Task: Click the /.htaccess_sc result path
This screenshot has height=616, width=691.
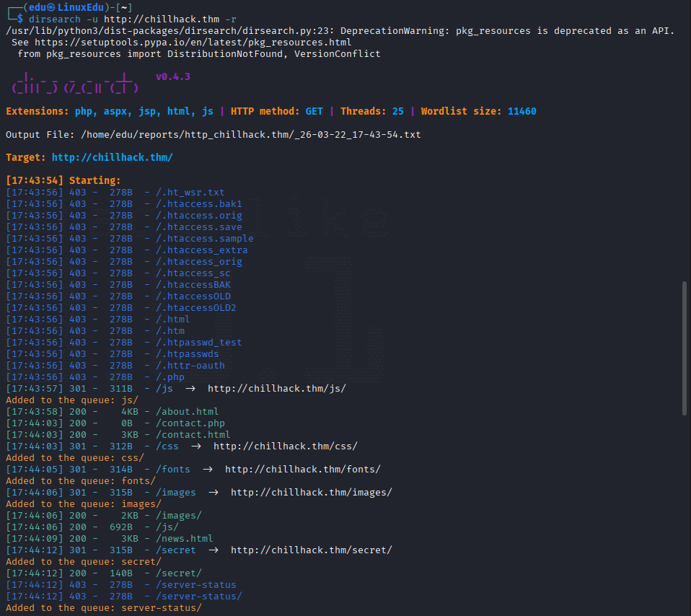Action: coord(193,273)
